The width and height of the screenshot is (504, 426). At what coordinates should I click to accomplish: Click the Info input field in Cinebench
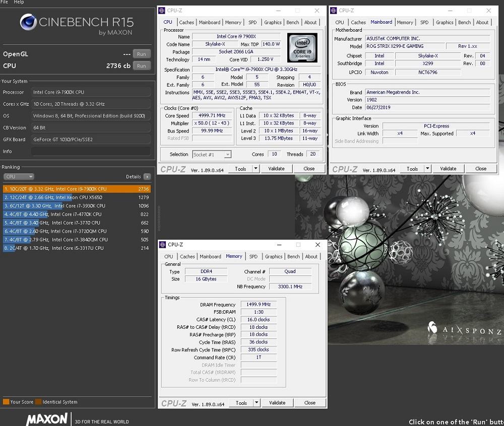(x=91, y=151)
